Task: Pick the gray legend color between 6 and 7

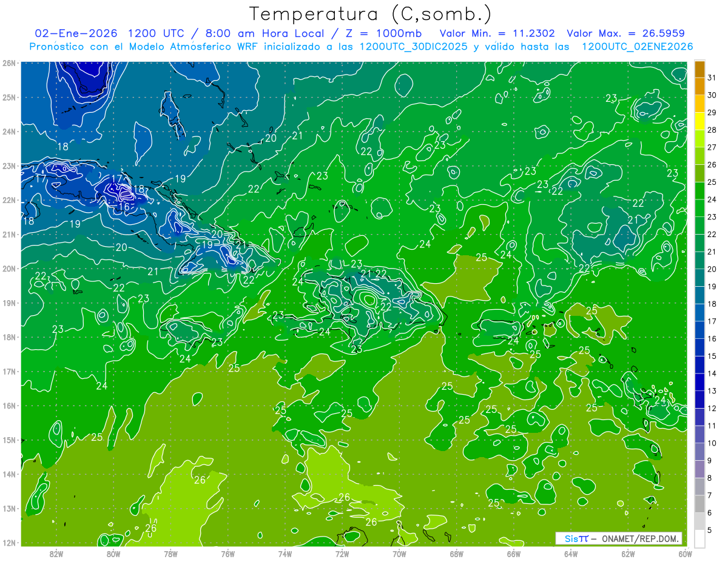Action: click(699, 504)
